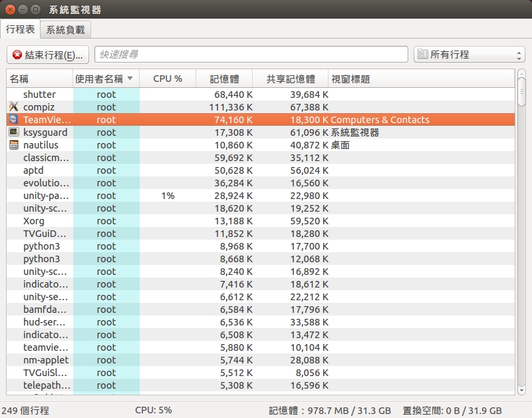532x418 pixels.
Task: Click the TeamViewer icon in the process list
Action: tap(15, 120)
